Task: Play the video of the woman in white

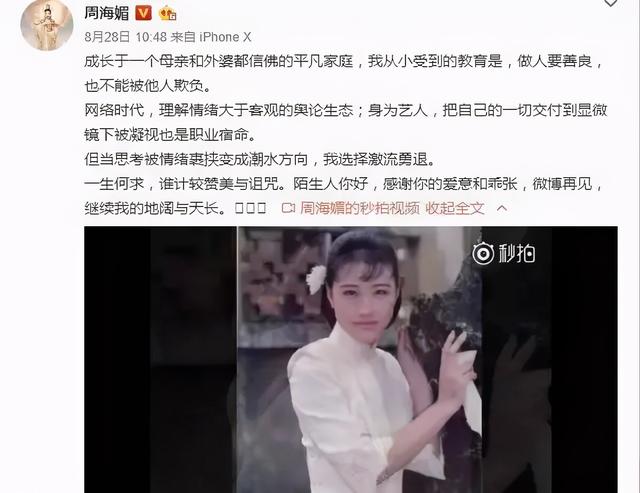Action: point(351,360)
